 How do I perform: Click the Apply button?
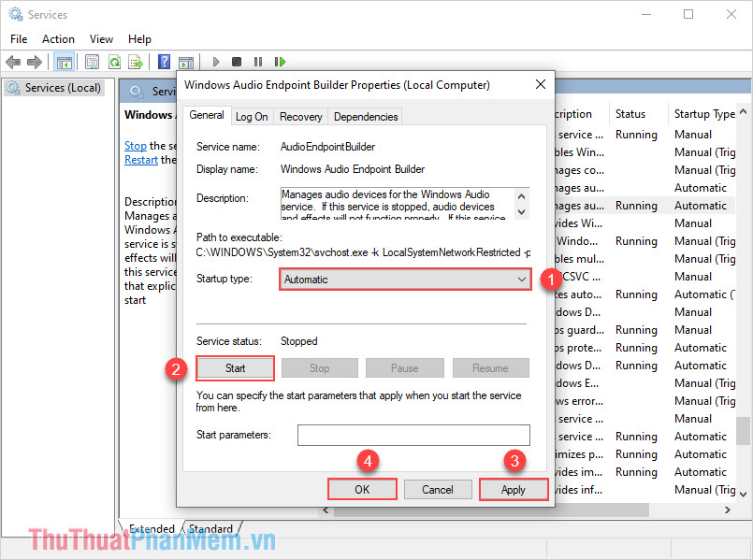click(x=513, y=490)
